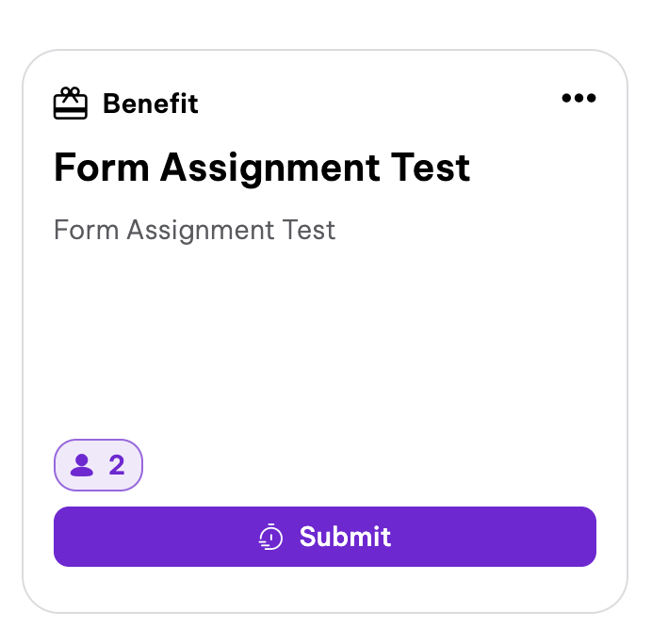Open the bold Form Assignment Test title

point(262,169)
